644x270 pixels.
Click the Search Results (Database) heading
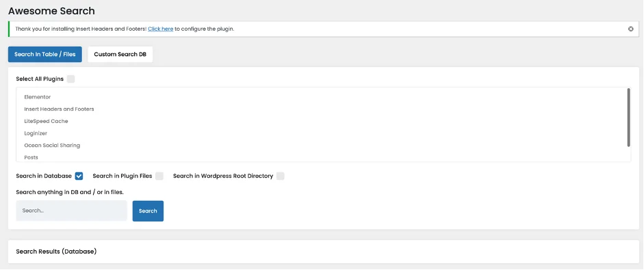click(x=56, y=251)
